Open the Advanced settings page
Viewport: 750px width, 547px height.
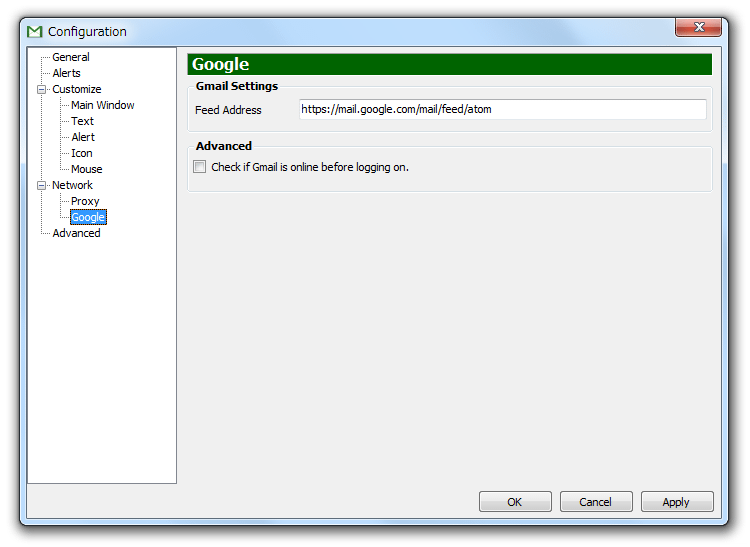click(x=77, y=233)
